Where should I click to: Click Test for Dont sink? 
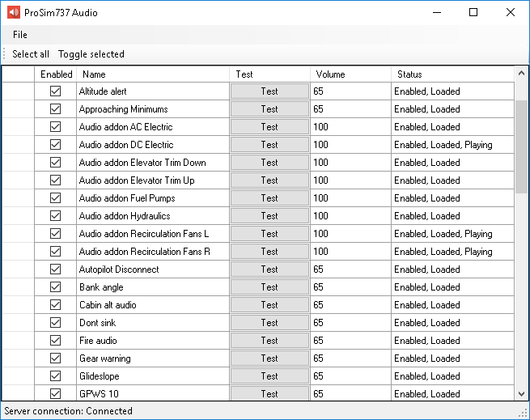pyautogui.click(x=269, y=323)
